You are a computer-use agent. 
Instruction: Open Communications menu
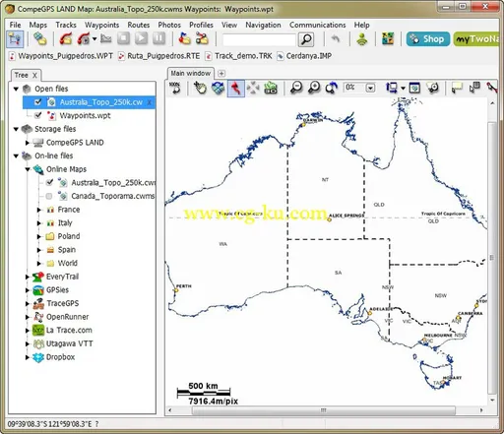[317, 25]
